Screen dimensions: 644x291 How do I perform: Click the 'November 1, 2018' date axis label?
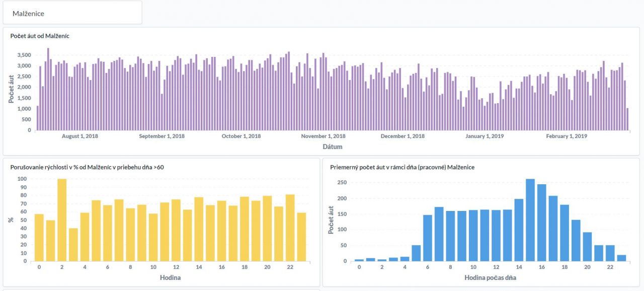(x=323, y=136)
